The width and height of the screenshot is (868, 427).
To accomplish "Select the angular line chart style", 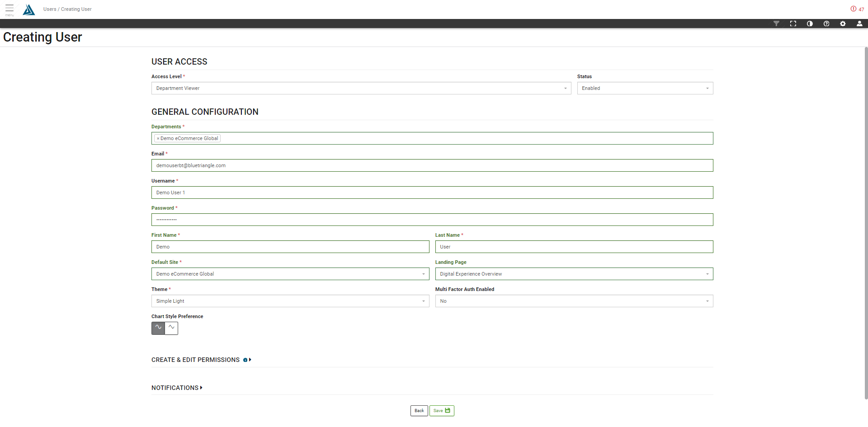I will point(171,328).
